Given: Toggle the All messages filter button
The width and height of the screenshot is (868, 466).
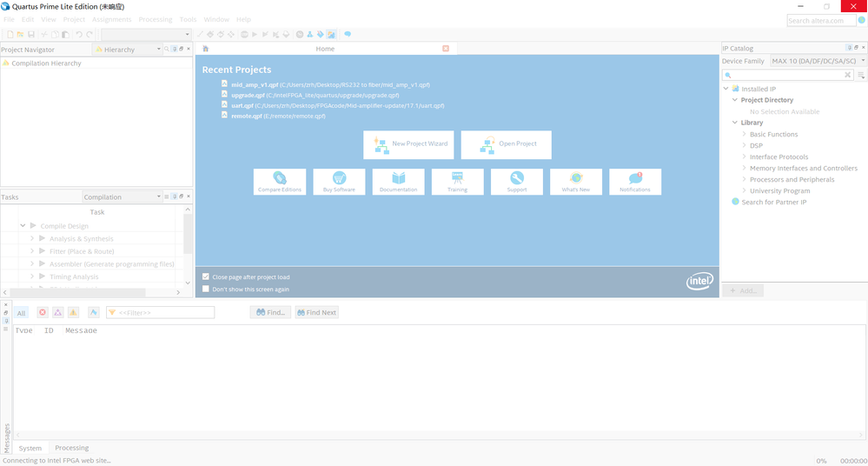Looking at the screenshot, I should pos(21,313).
